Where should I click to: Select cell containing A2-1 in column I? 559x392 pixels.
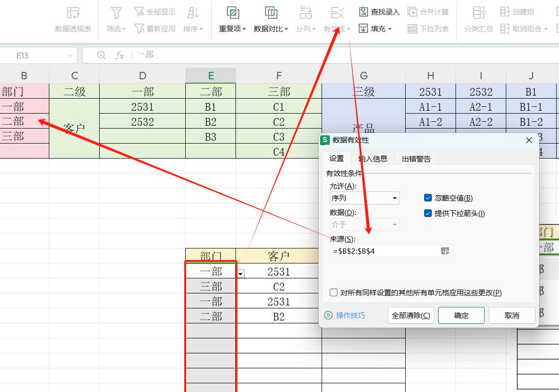click(481, 106)
